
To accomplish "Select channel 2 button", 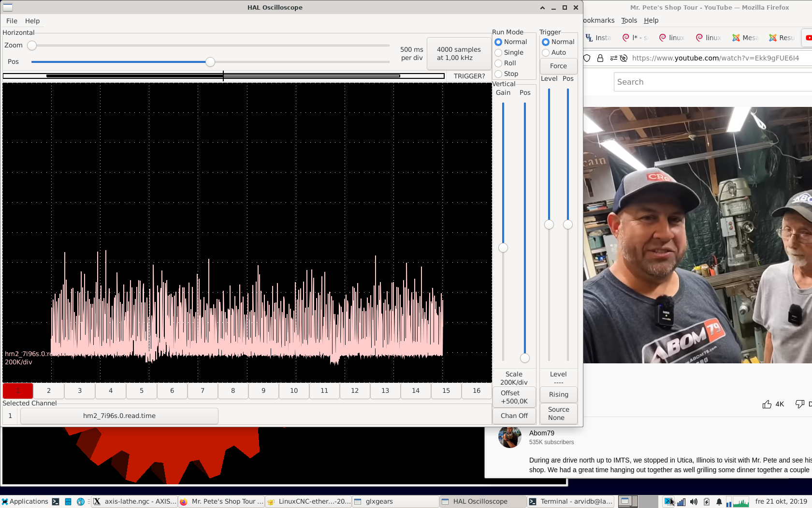I will point(49,390).
